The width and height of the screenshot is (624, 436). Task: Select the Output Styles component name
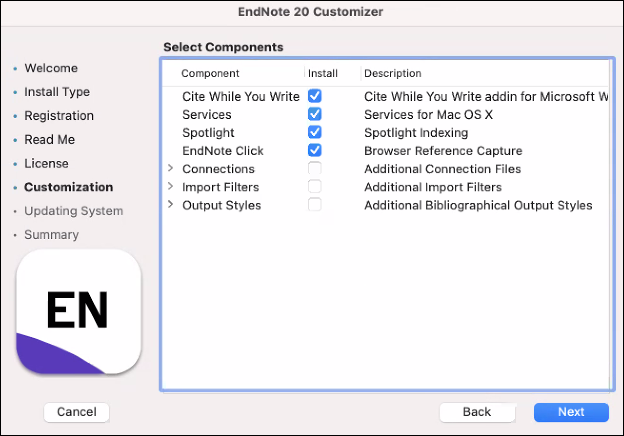[x=222, y=205]
